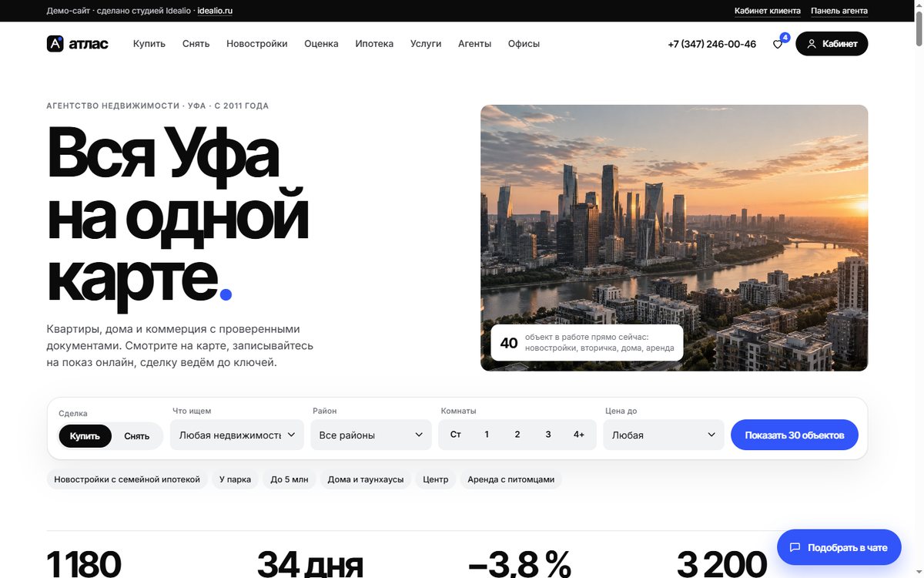This screenshot has height=578, width=924.
Task: Click the 3 200 statistic
Action: pos(722,564)
